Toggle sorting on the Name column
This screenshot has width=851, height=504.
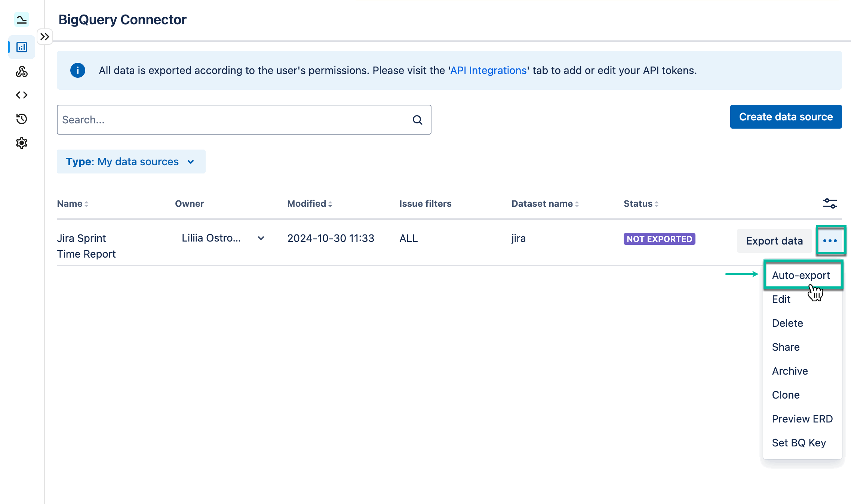[86, 204]
